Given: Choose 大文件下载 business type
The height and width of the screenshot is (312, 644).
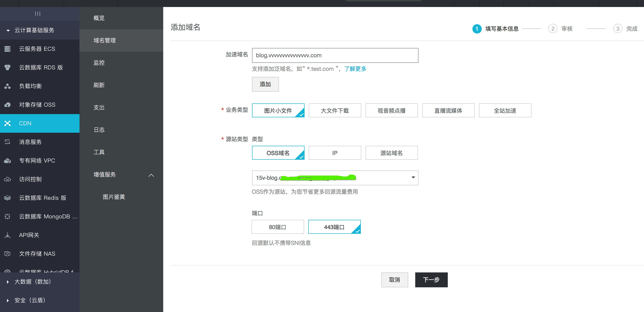Looking at the screenshot, I should coord(335,110).
